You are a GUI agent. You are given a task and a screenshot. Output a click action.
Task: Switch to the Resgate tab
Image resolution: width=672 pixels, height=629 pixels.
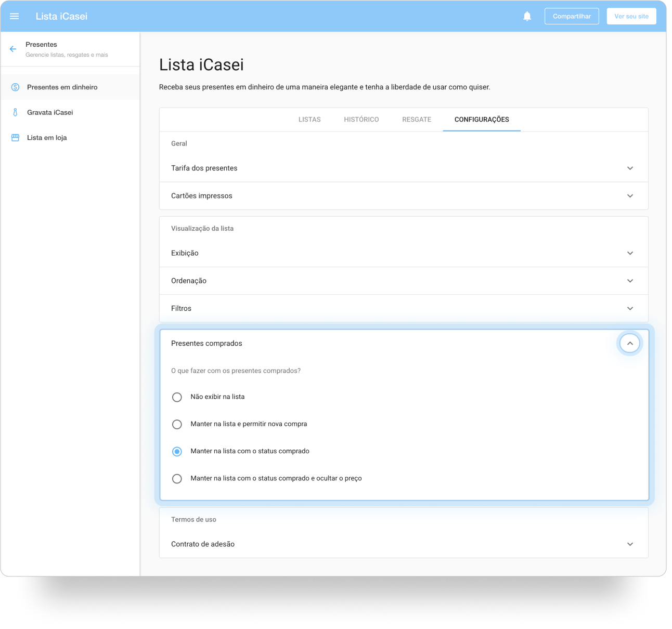417,120
